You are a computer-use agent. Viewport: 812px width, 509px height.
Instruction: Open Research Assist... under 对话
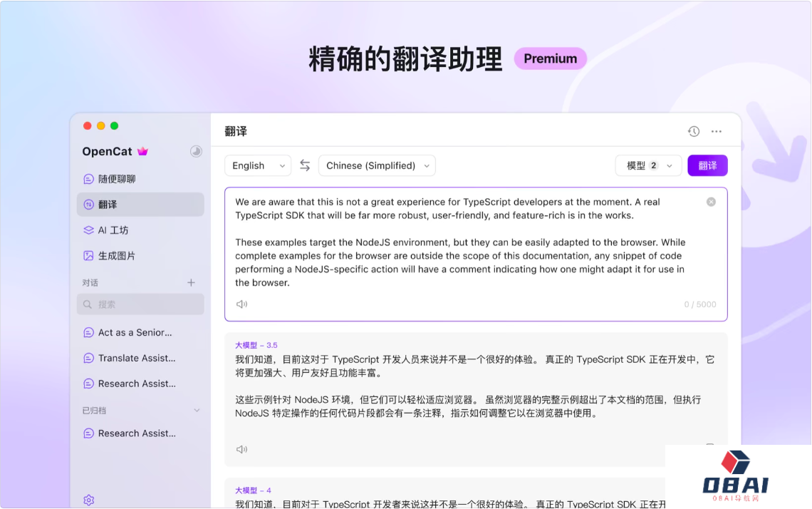[140, 384]
